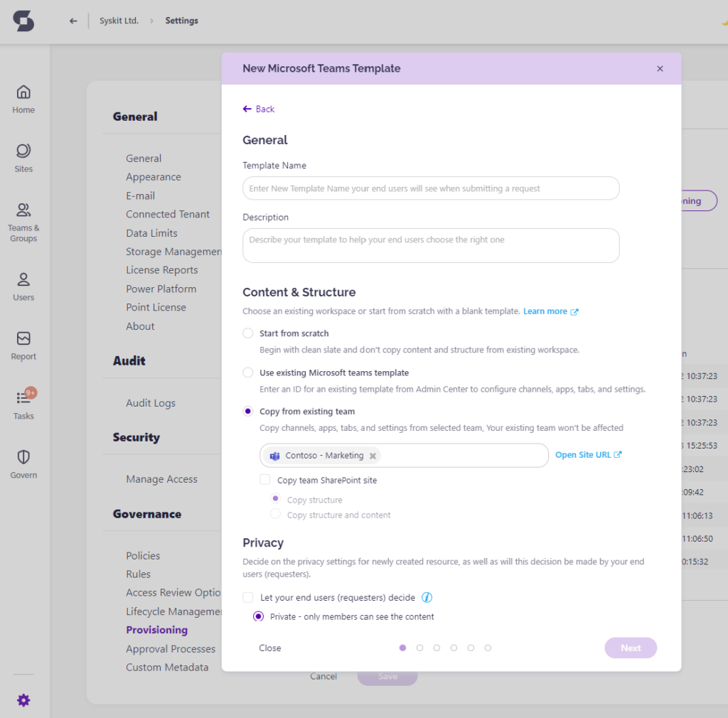Click the existing team selector field
The width and height of the screenshot is (728, 718).
coord(404,455)
